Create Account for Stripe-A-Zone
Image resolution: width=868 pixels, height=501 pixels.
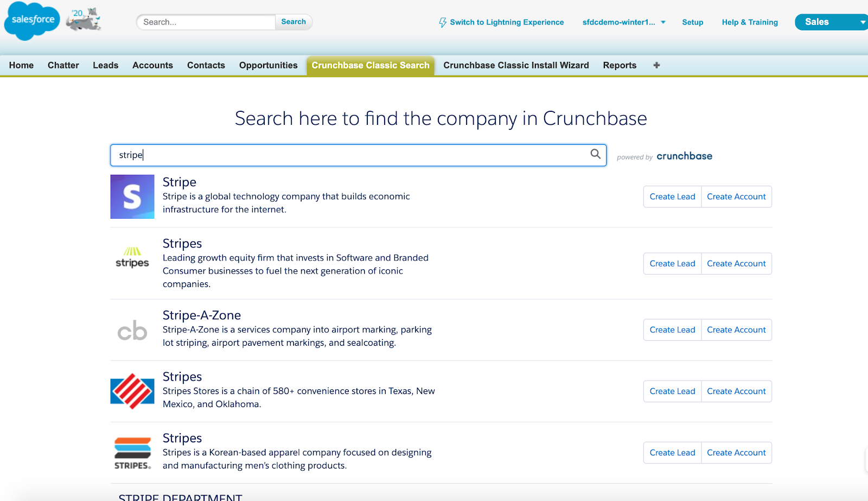click(736, 330)
